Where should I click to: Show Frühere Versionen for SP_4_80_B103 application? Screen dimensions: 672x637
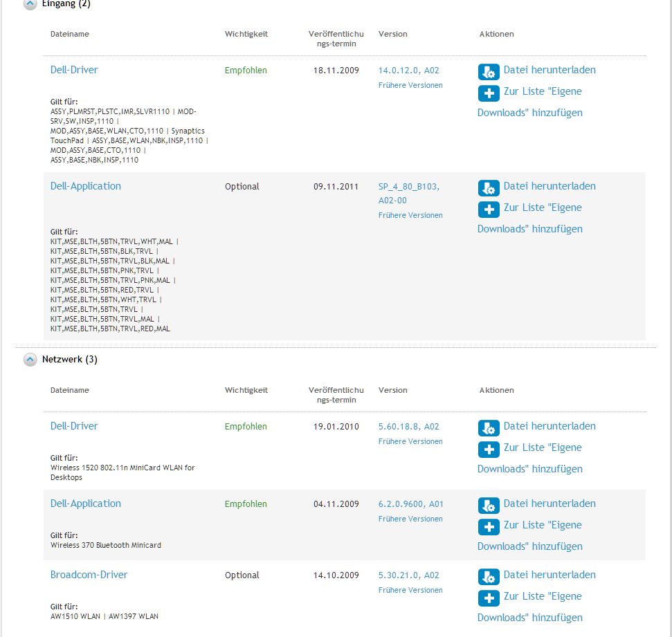tap(410, 215)
